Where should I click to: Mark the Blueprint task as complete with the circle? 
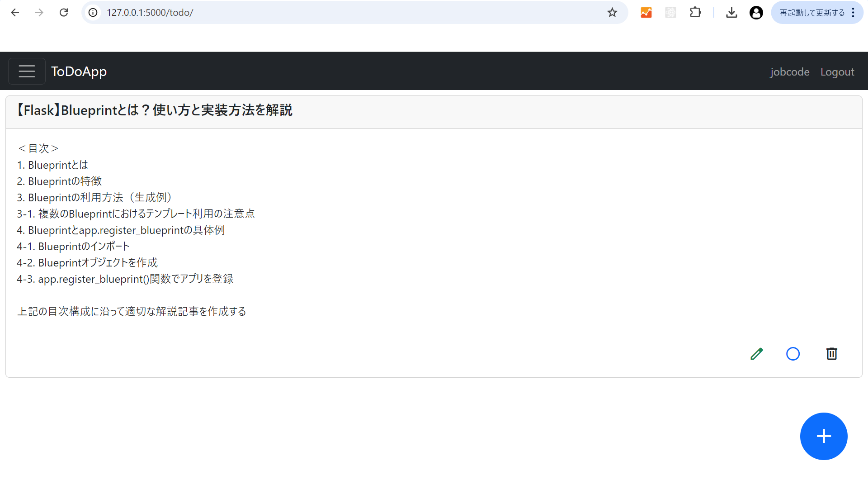coord(793,354)
